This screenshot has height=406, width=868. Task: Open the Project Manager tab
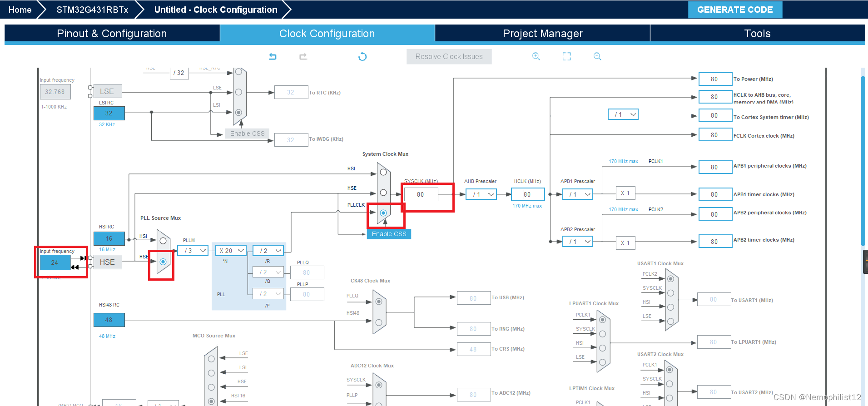click(x=542, y=34)
